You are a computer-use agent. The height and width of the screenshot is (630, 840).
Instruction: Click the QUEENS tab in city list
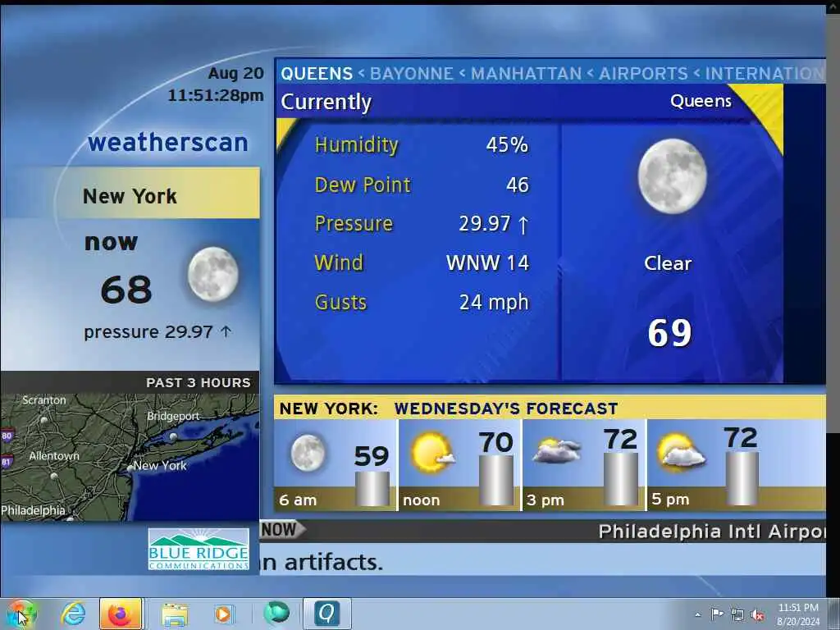[317, 73]
